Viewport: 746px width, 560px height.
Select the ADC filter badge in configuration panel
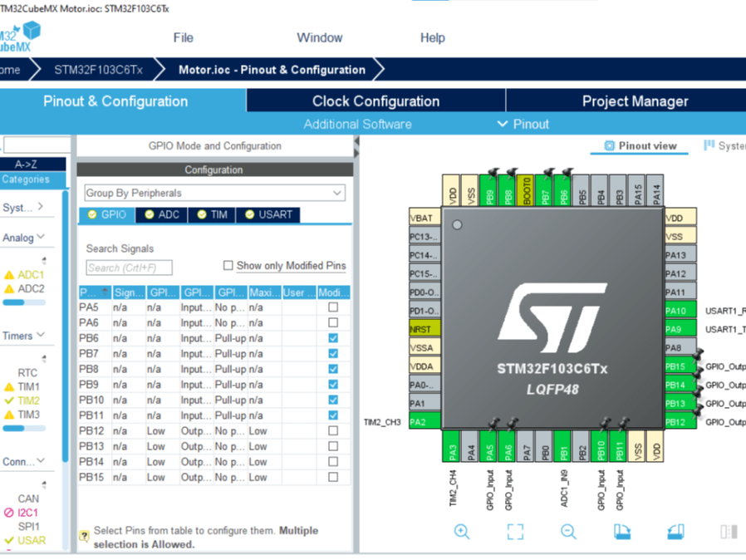pyautogui.click(x=161, y=214)
